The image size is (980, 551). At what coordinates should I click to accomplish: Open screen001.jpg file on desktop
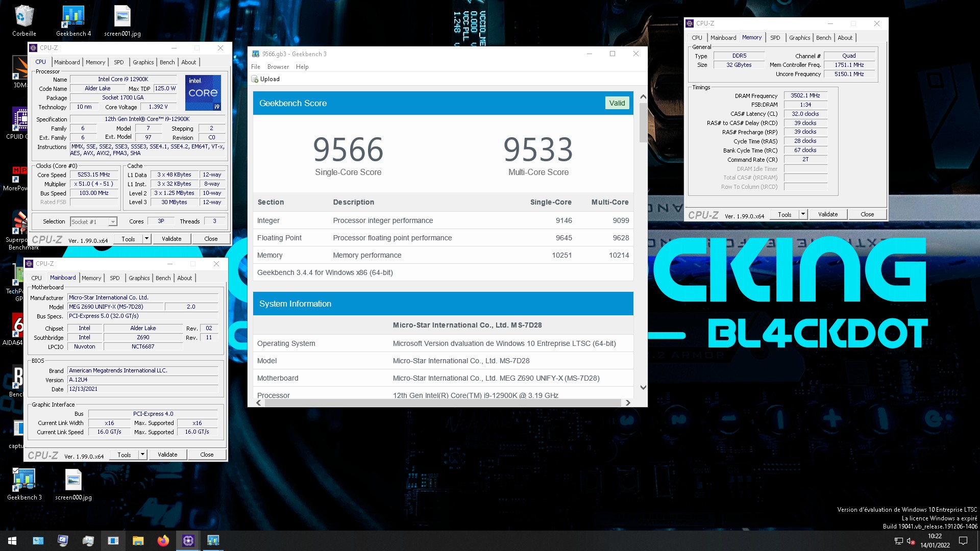click(x=122, y=20)
